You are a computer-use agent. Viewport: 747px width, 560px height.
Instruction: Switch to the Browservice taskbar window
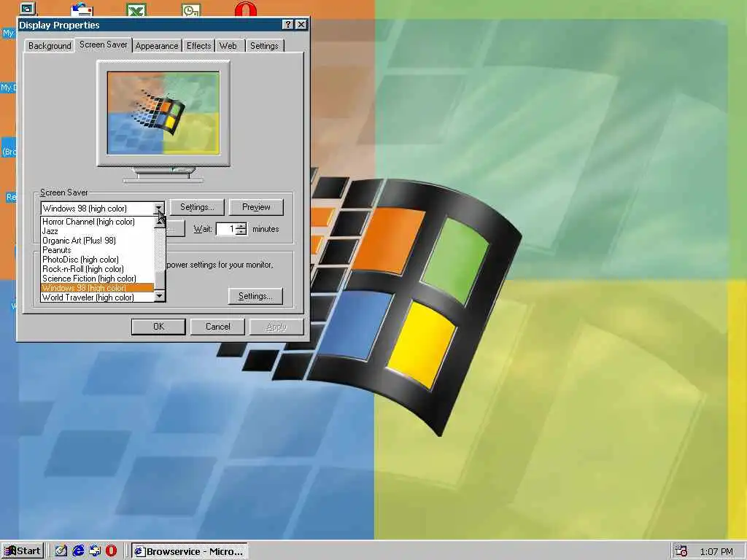(190, 551)
